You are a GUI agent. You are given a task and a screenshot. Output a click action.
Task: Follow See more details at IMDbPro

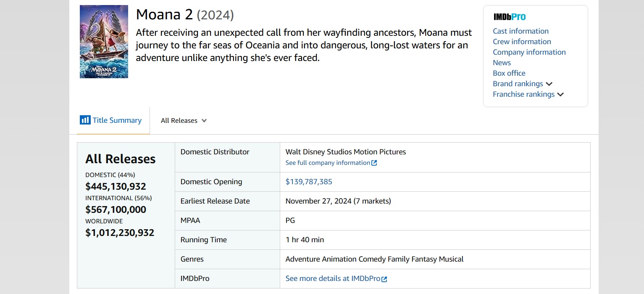pyautogui.click(x=333, y=278)
